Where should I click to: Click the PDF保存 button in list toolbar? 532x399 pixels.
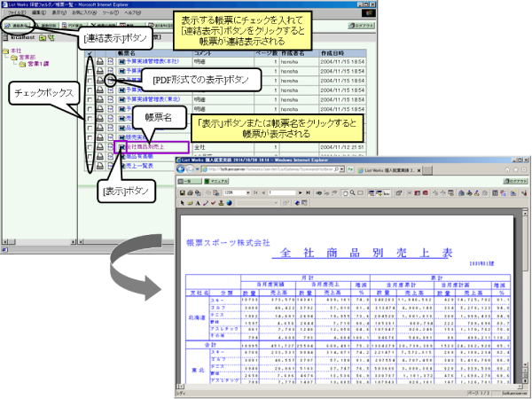74,26
